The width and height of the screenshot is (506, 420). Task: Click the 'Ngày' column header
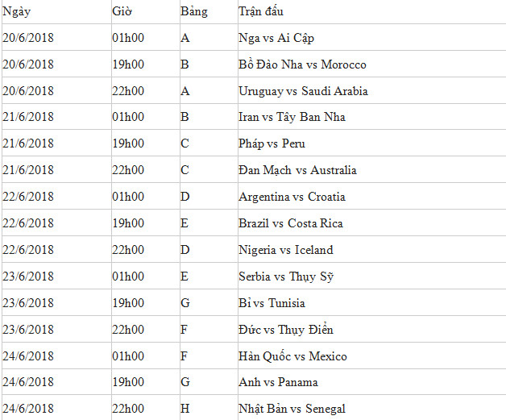coord(17,12)
